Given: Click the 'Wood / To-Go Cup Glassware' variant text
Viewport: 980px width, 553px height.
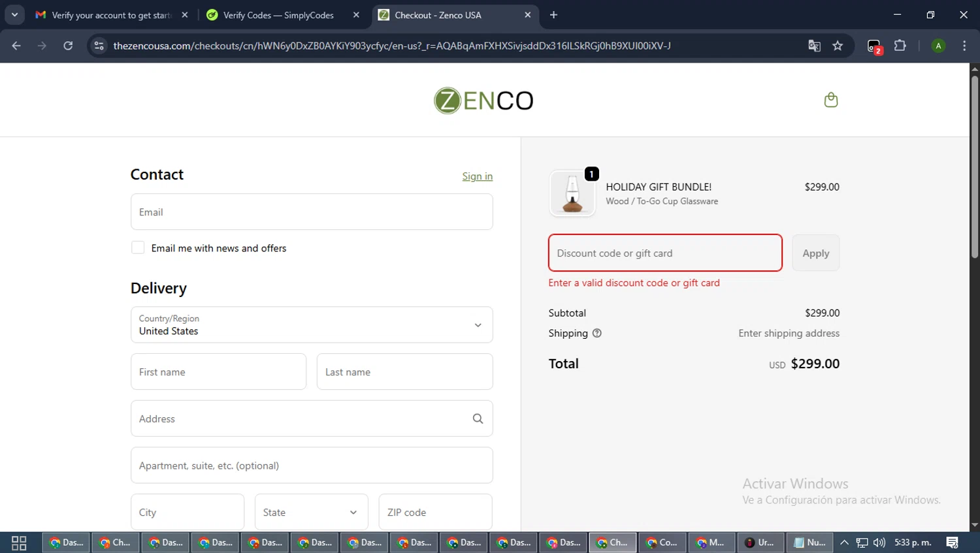Looking at the screenshot, I should (x=662, y=201).
